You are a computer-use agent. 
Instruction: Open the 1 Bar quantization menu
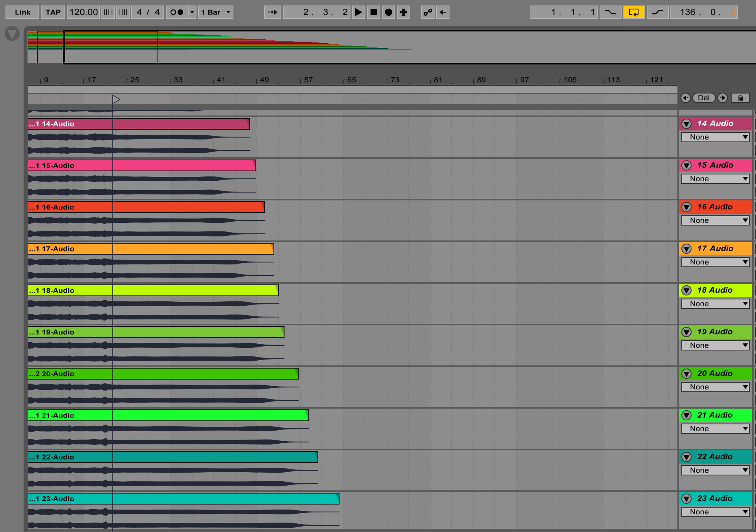(216, 12)
